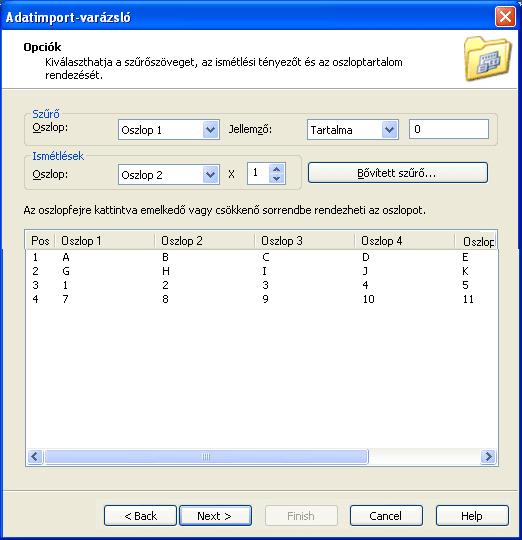Viewport: 522px width, 540px height.
Task: Select cell I in row 2
Action: 264,271
